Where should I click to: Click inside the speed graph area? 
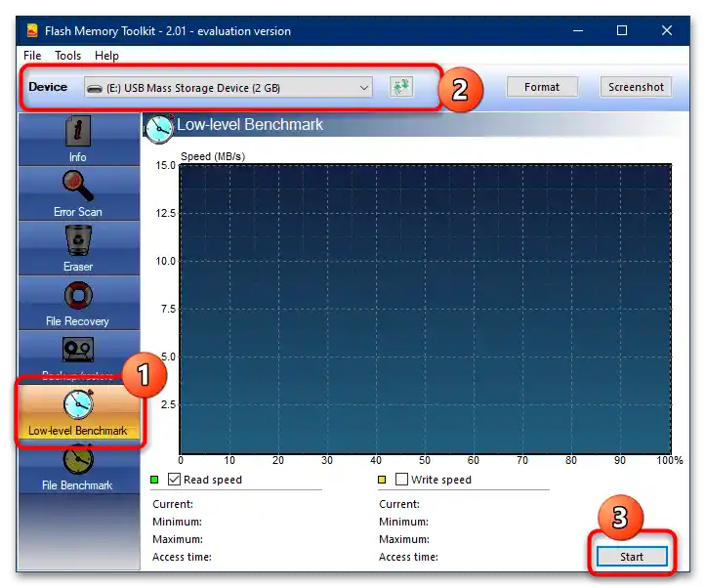pyautogui.click(x=426, y=309)
